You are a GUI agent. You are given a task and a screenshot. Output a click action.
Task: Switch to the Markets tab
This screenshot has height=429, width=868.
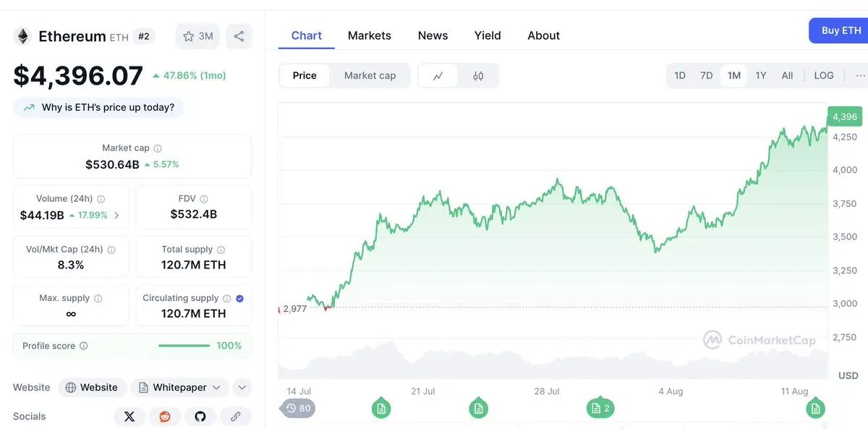[x=370, y=35]
